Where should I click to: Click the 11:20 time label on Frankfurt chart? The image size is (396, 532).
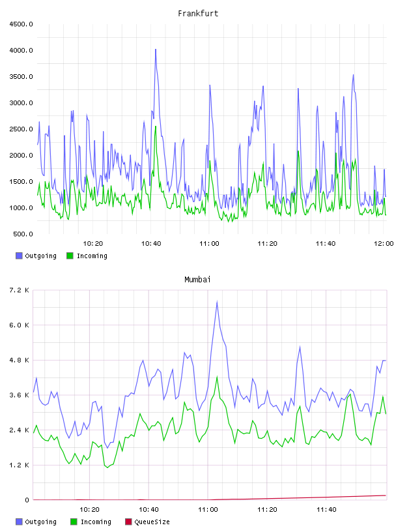(268, 244)
